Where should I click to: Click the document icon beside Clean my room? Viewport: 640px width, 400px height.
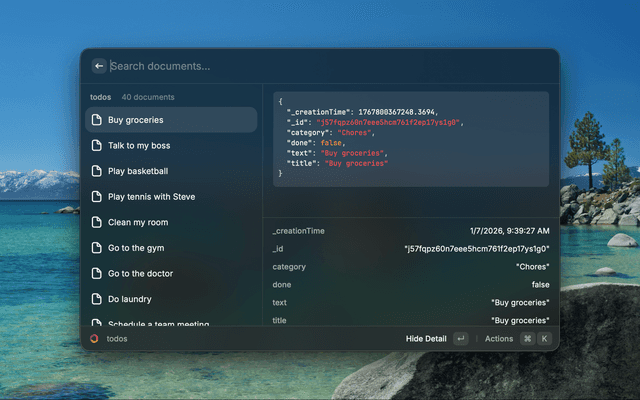coord(97,222)
